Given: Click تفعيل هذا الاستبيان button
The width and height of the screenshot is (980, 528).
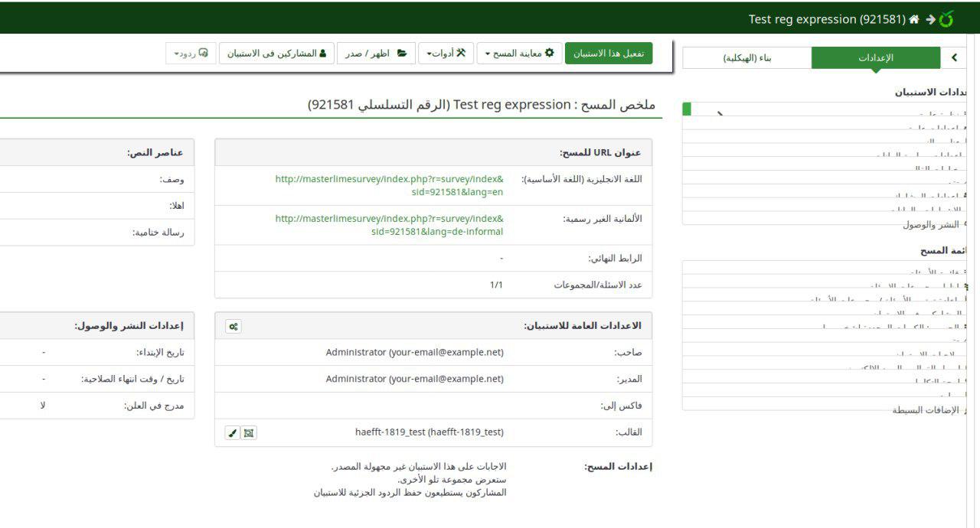Looking at the screenshot, I should pos(609,54).
